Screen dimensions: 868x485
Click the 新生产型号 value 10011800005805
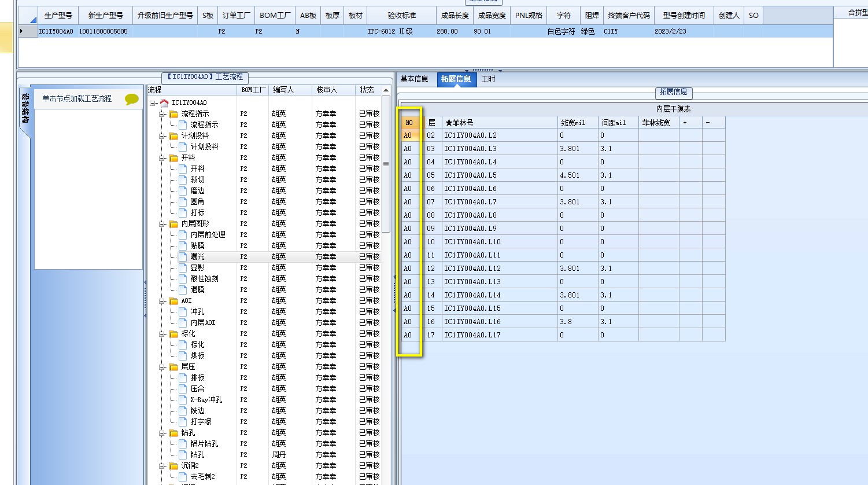[104, 31]
